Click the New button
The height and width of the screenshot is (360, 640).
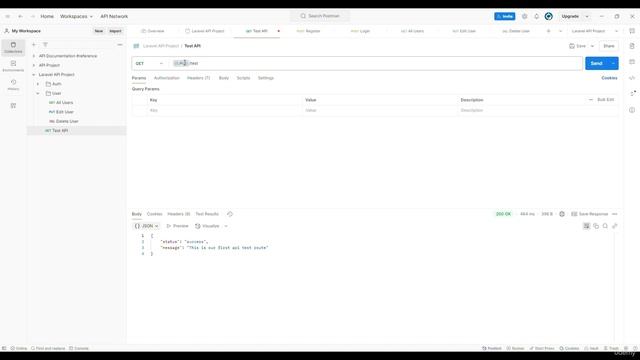99,31
